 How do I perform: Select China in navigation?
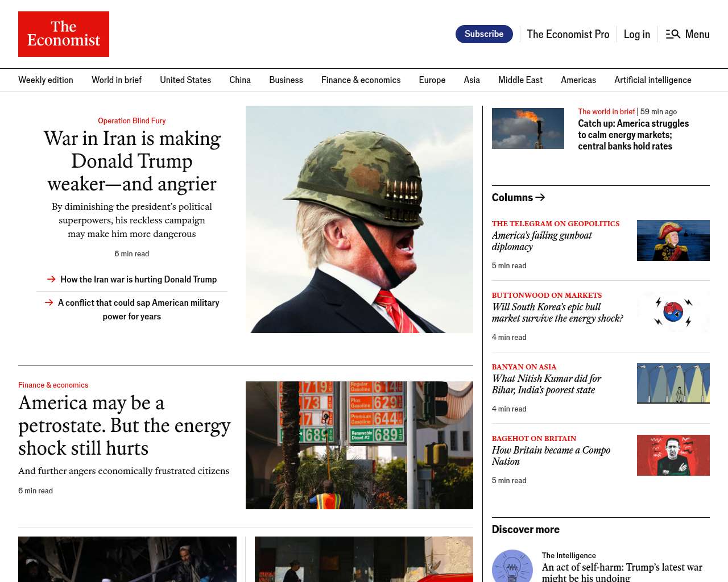240,80
